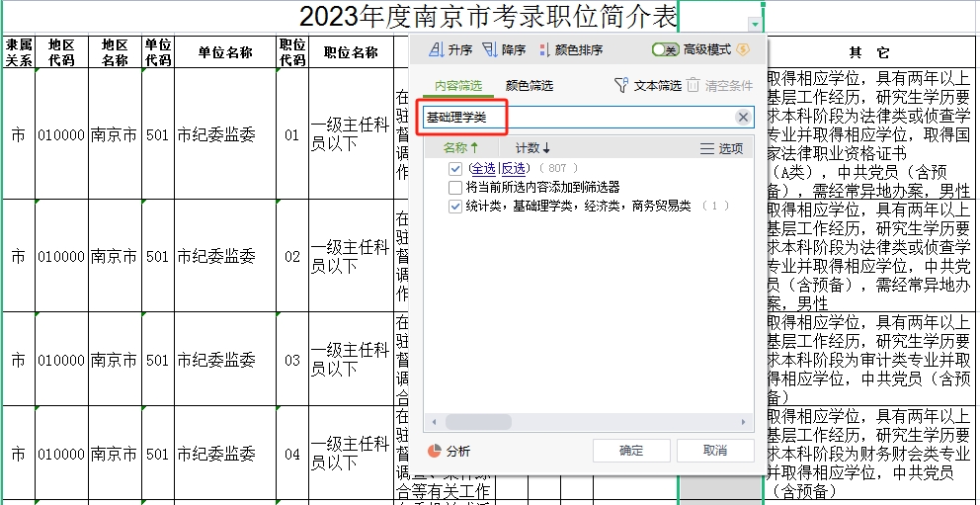Open 文本筛选 text filter
This screenshot has width=980, height=505.
click(x=658, y=86)
